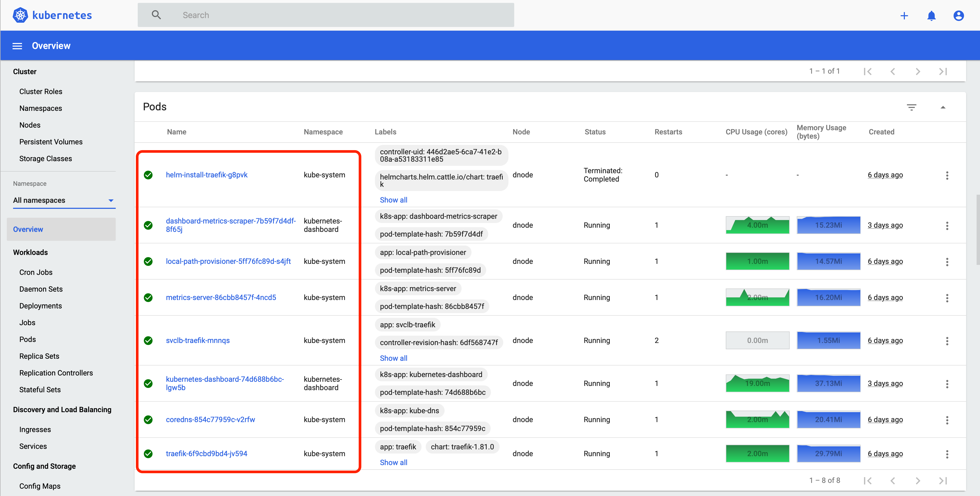Click the 19.00m CPU usage graph
Screen dimensions: 980x496
click(757, 383)
